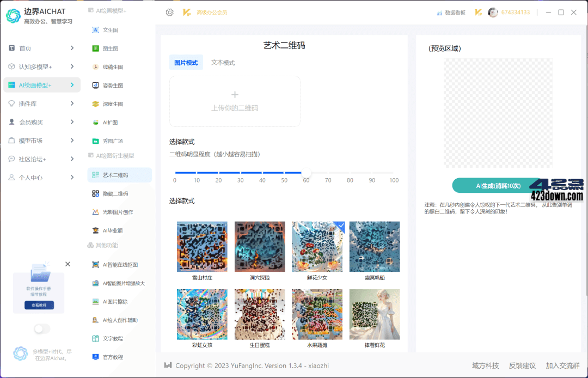Open the 社区论坛+ sidebar item
588x378 pixels.
point(41,159)
